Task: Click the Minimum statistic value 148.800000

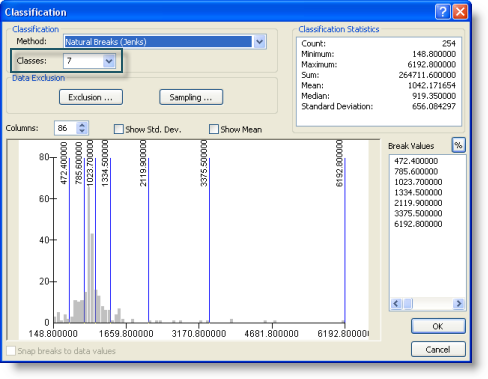Action: pyautogui.click(x=434, y=54)
